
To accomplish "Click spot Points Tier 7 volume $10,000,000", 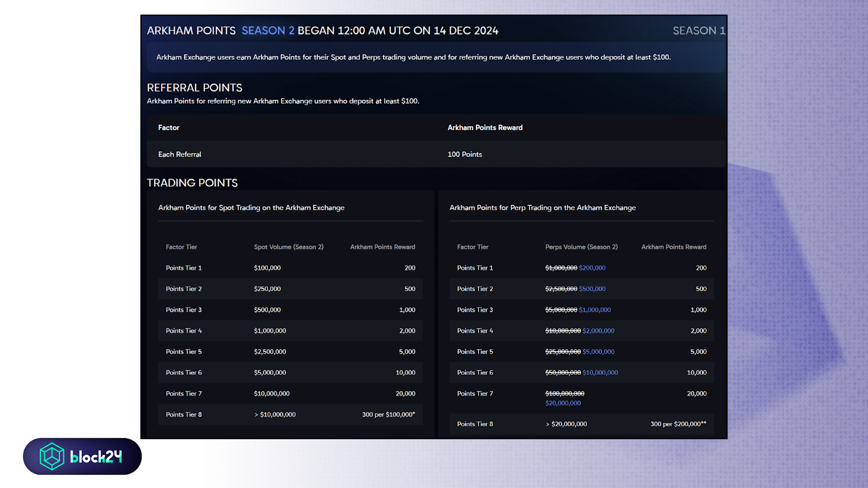I will click(272, 394).
